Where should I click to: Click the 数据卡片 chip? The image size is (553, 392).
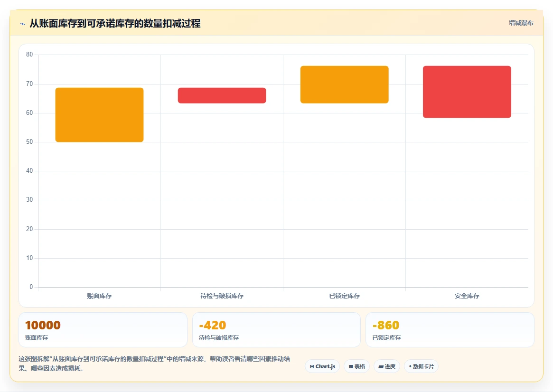coord(421,366)
